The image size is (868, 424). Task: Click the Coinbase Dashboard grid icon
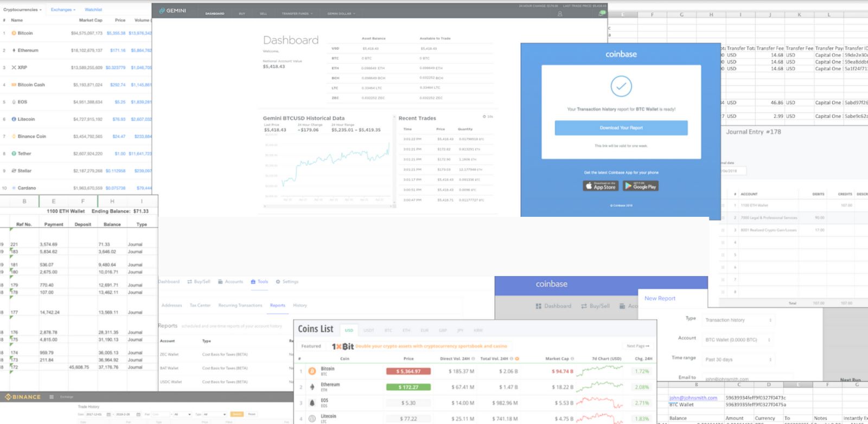(x=538, y=306)
